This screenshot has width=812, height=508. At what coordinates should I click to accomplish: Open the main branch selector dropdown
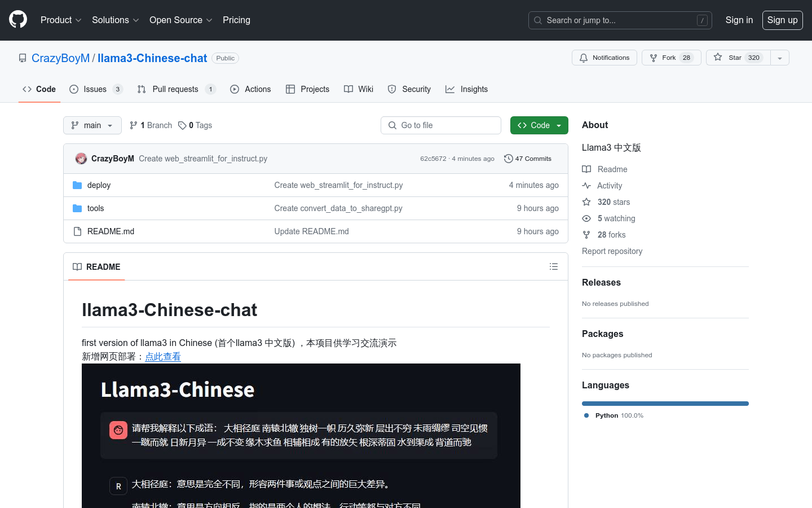[x=92, y=125]
